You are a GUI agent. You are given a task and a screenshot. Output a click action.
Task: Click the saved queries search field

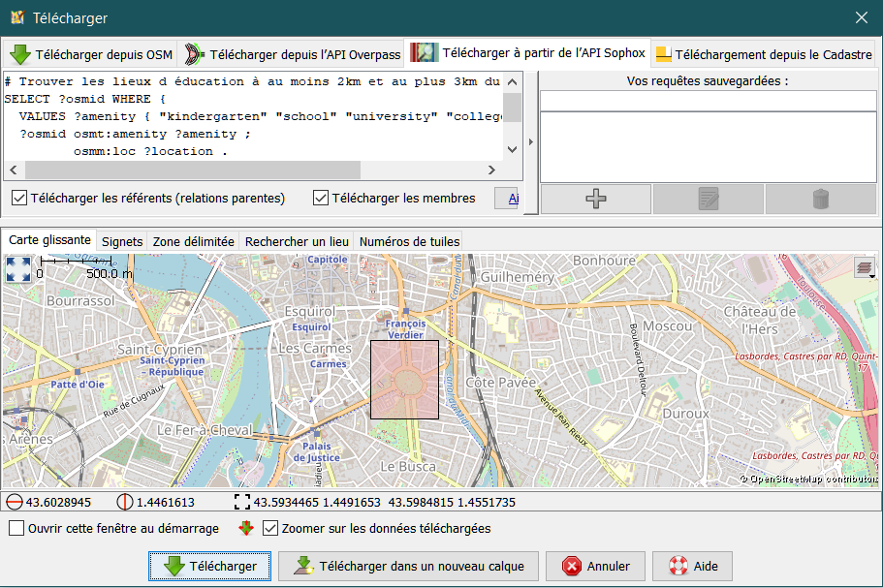click(708, 101)
